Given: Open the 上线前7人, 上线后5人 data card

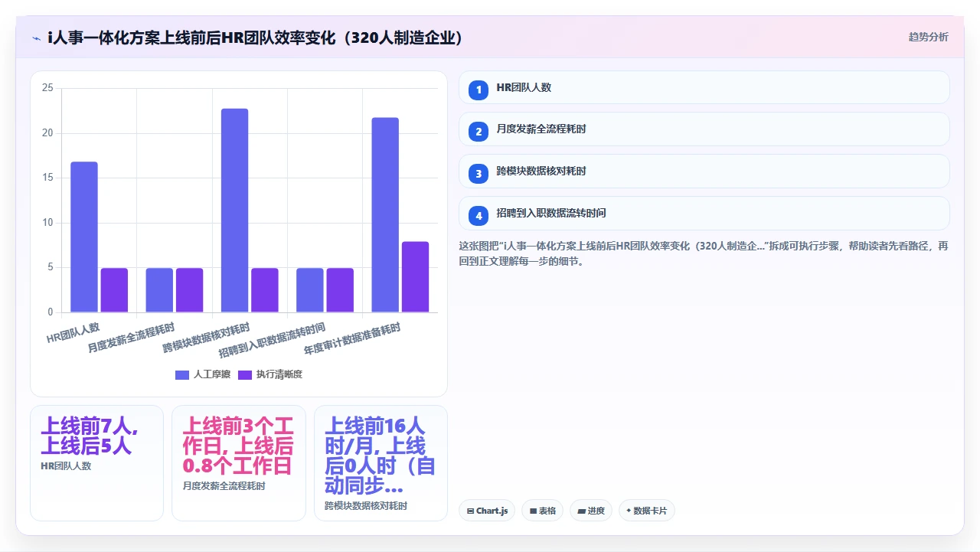Looking at the screenshot, I should [x=96, y=463].
